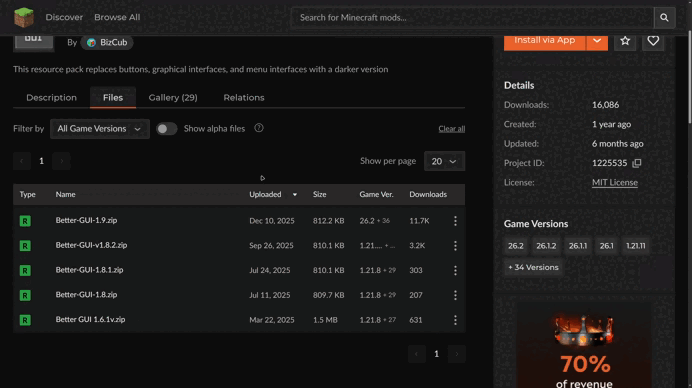The image size is (692, 388).
Task: Open Better-GUI-1.8.1.zip file link
Action: pos(90,270)
